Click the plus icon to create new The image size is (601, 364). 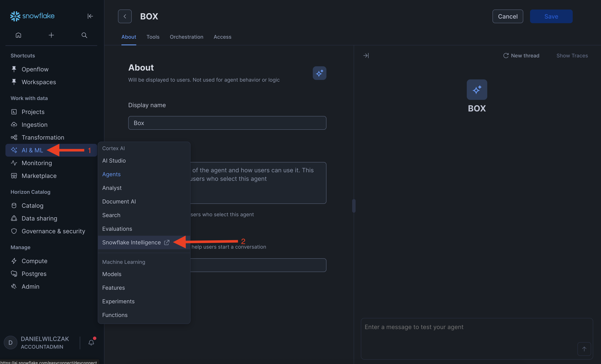click(51, 35)
